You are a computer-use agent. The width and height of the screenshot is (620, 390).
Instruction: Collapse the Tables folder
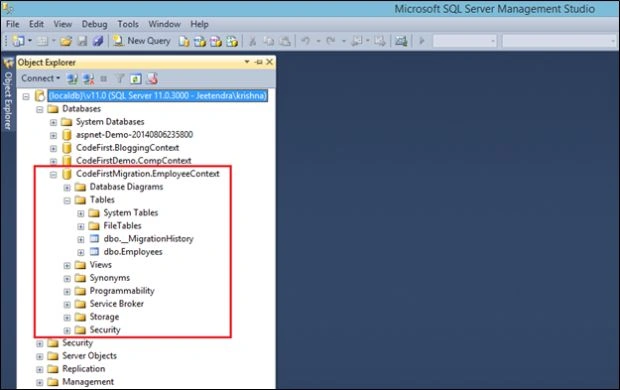(67, 201)
